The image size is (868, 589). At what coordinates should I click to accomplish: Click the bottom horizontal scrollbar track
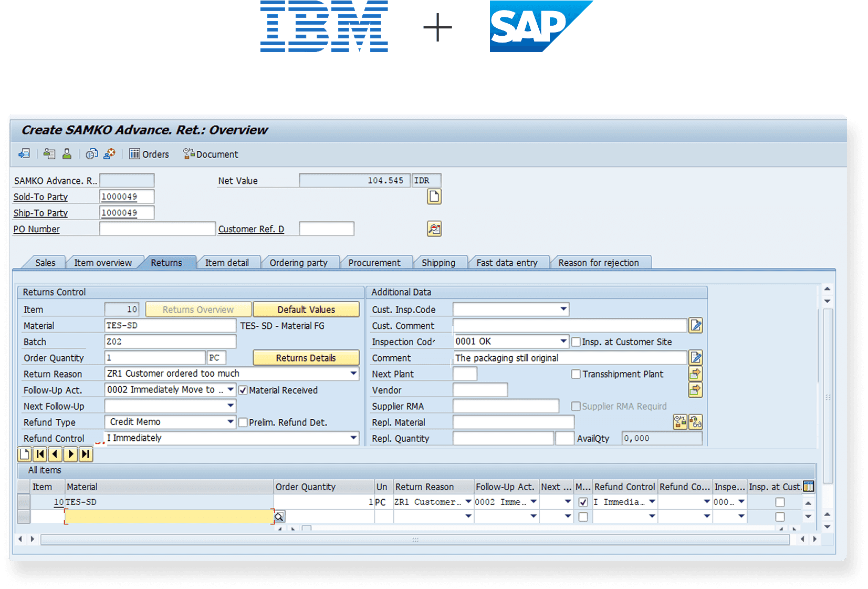tap(415, 539)
